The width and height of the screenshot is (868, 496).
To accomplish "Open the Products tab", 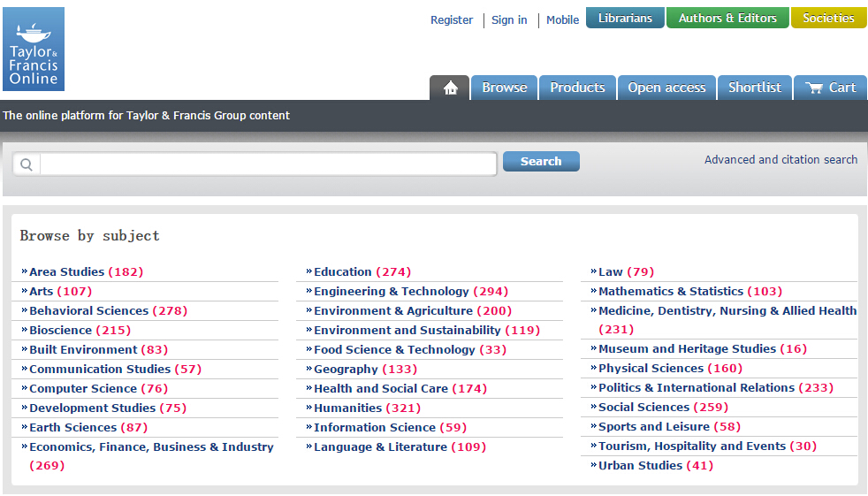I will 577,88.
